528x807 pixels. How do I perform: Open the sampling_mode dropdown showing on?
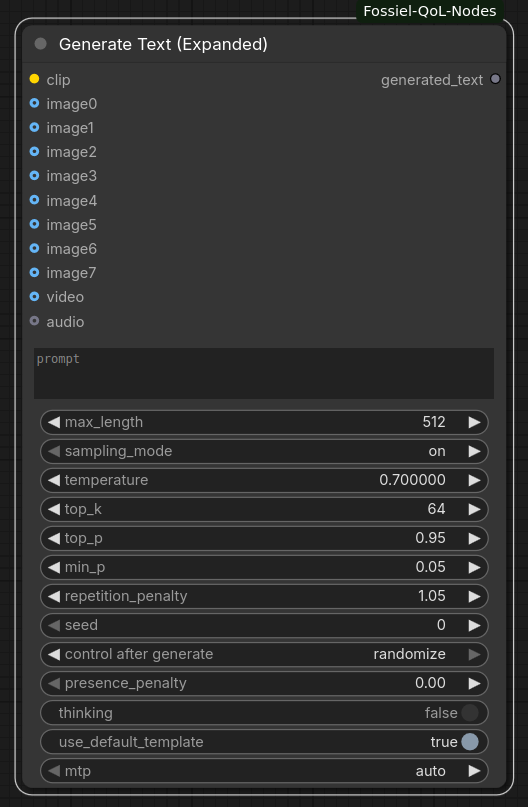tap(264, 451)
